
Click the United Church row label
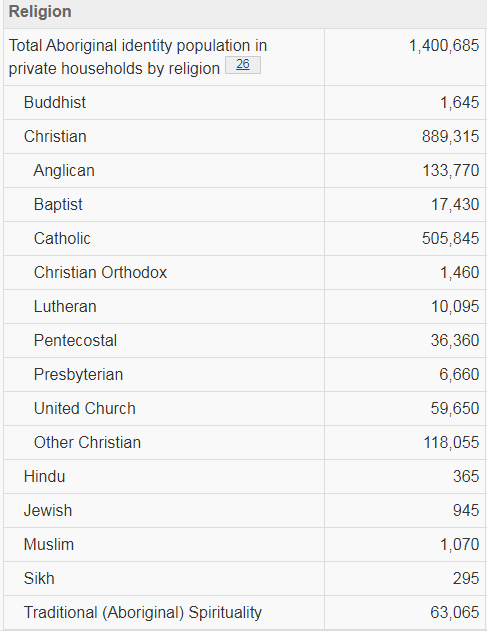pyautogui.click(x=84, y=409)
